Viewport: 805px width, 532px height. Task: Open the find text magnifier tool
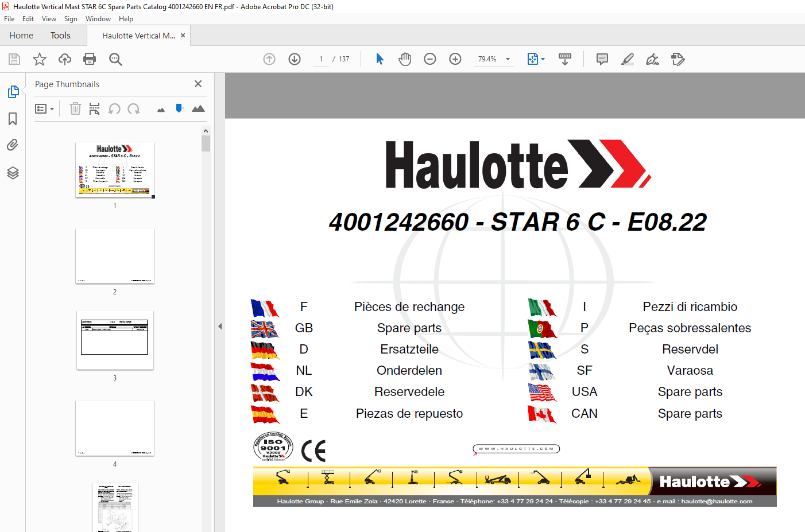(x=115, y=59)
